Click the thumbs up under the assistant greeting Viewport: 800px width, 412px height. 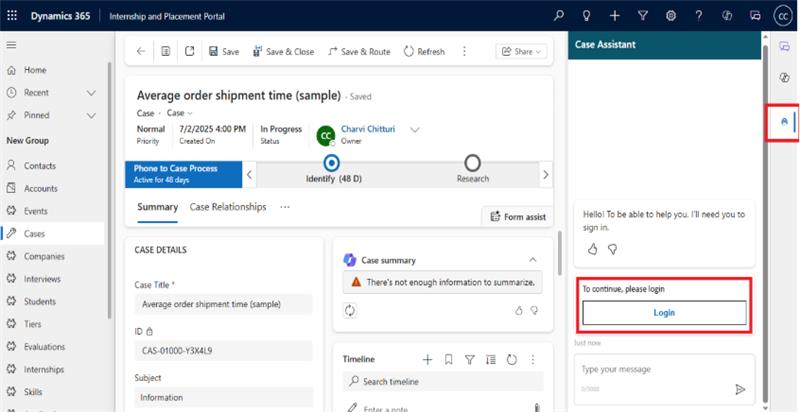tap(592, 248)
